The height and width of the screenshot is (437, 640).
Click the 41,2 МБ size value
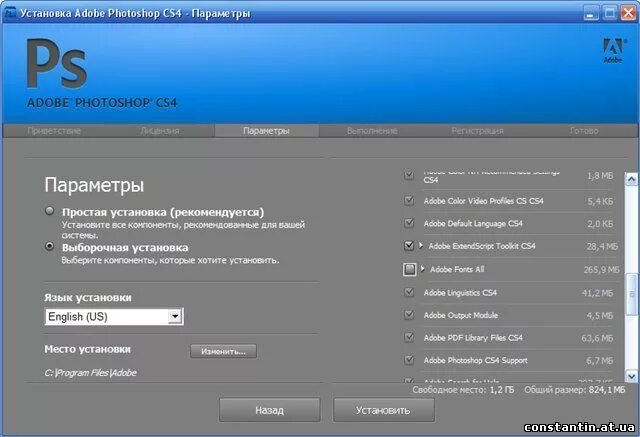click(598, 293)
